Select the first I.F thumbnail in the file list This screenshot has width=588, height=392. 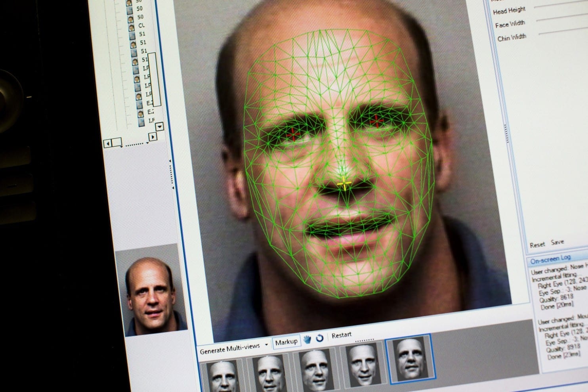point(136,71)
